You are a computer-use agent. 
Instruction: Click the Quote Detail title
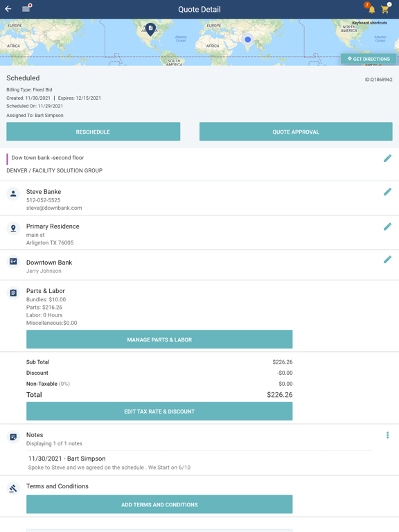coord(199,10)
